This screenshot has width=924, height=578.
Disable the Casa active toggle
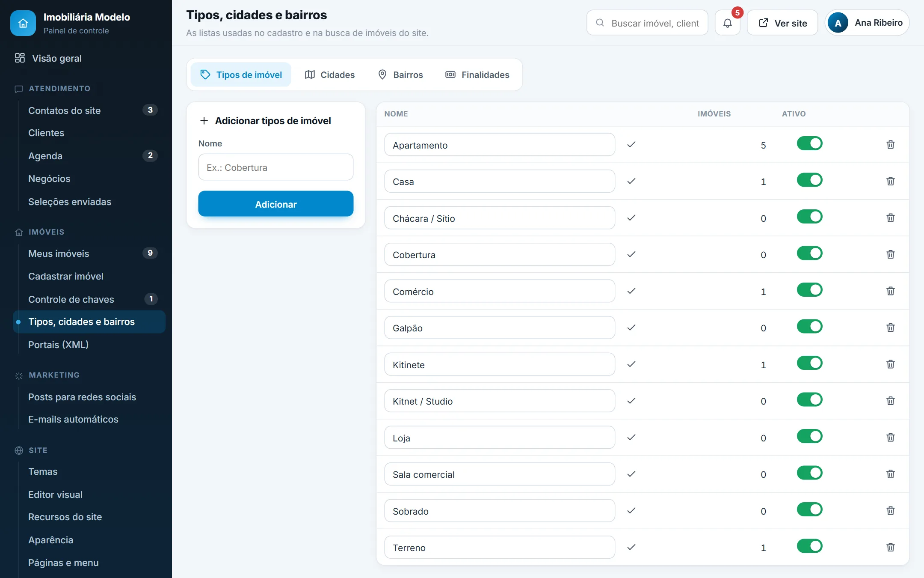pos(809,180)
